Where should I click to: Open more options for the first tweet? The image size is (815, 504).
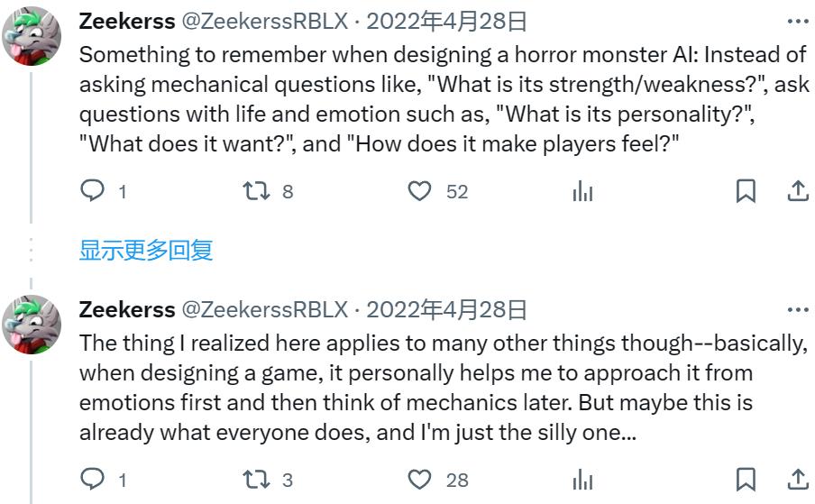pyautogui.click(x=798, y=22)
